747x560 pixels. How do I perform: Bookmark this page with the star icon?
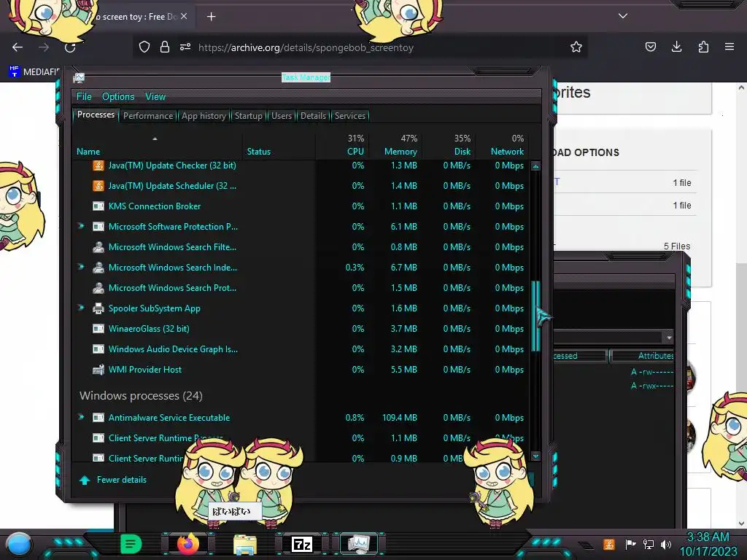pos(576,47)
